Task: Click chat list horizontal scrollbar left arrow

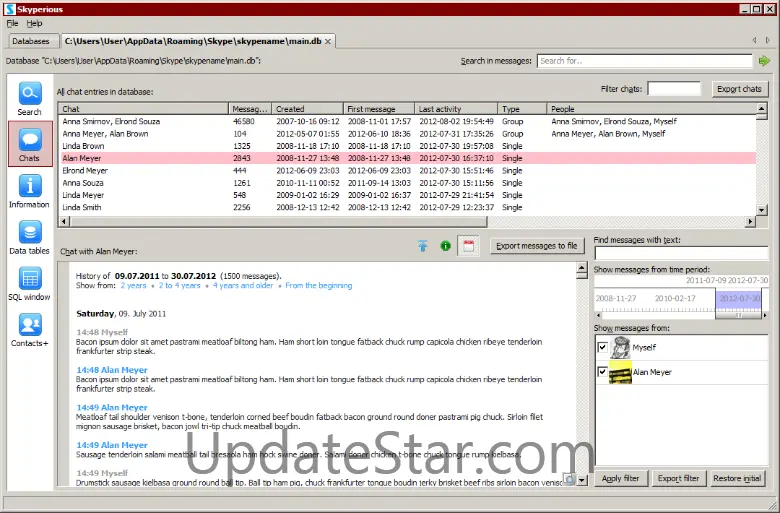Action: coord(64,221)
